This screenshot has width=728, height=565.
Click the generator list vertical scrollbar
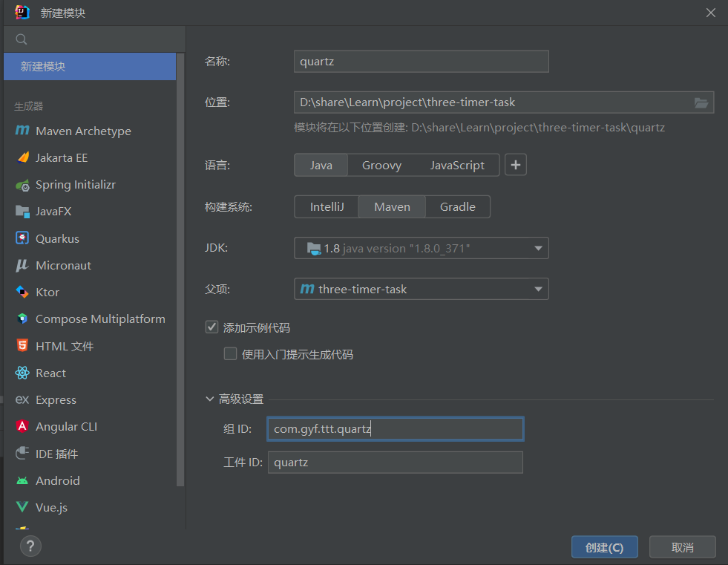click(x=180, y=270)
